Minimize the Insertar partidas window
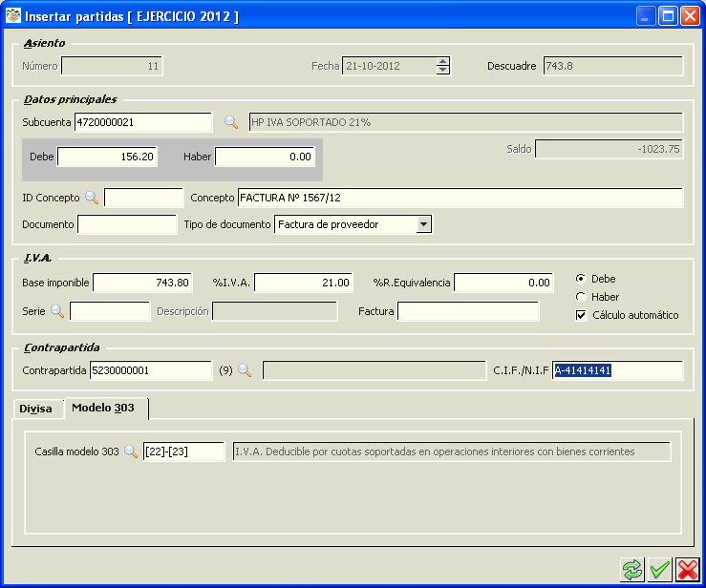 point(646,16)
